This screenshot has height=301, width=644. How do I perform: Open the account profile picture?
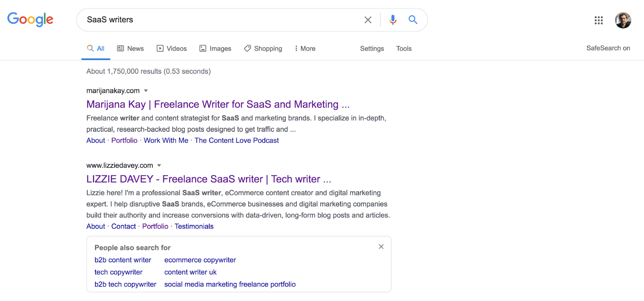point(623,20)
